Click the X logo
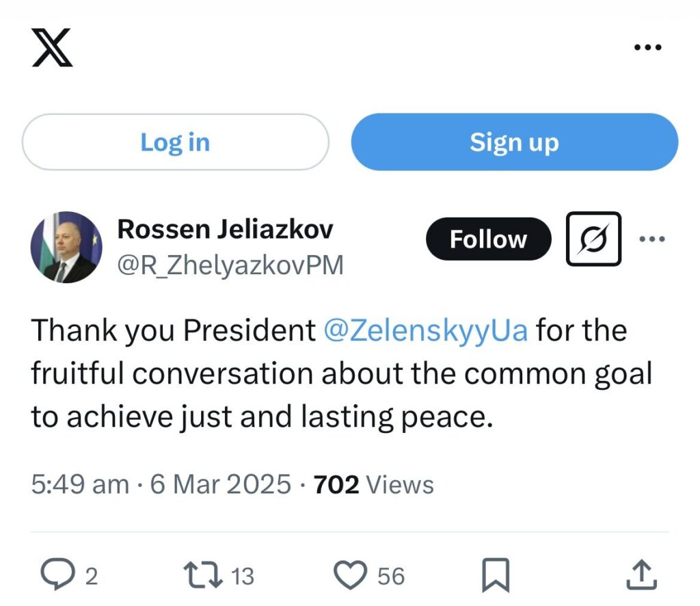Viewport: 700px width, 606px height. 52,47
